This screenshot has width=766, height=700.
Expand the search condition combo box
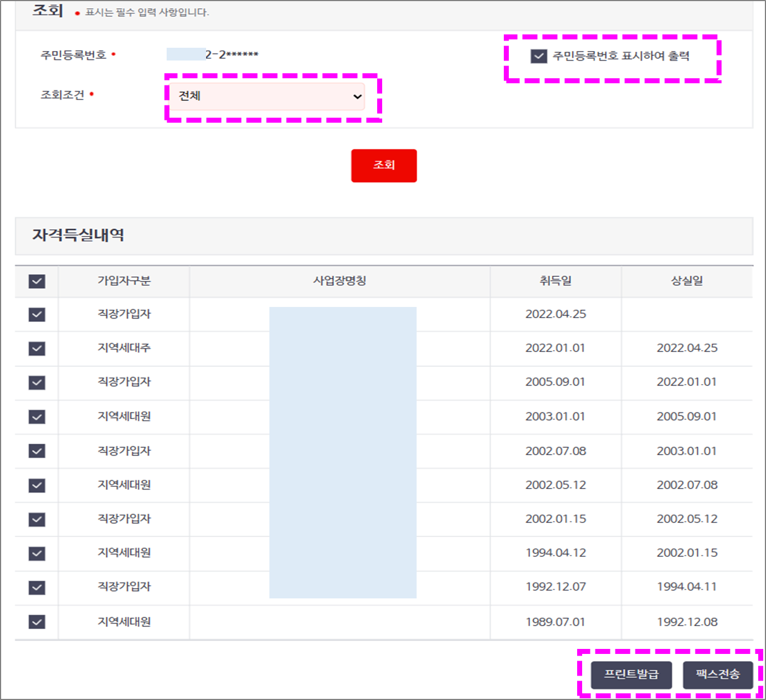267,96
